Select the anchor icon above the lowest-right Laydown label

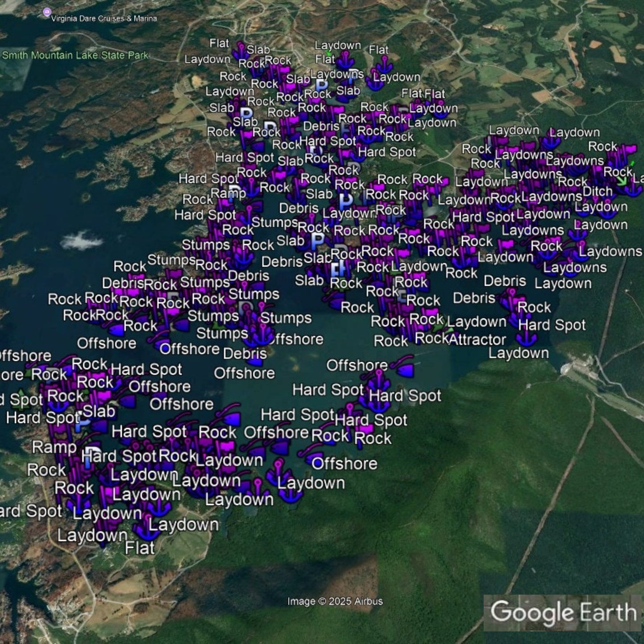click(x=526, y=336)
